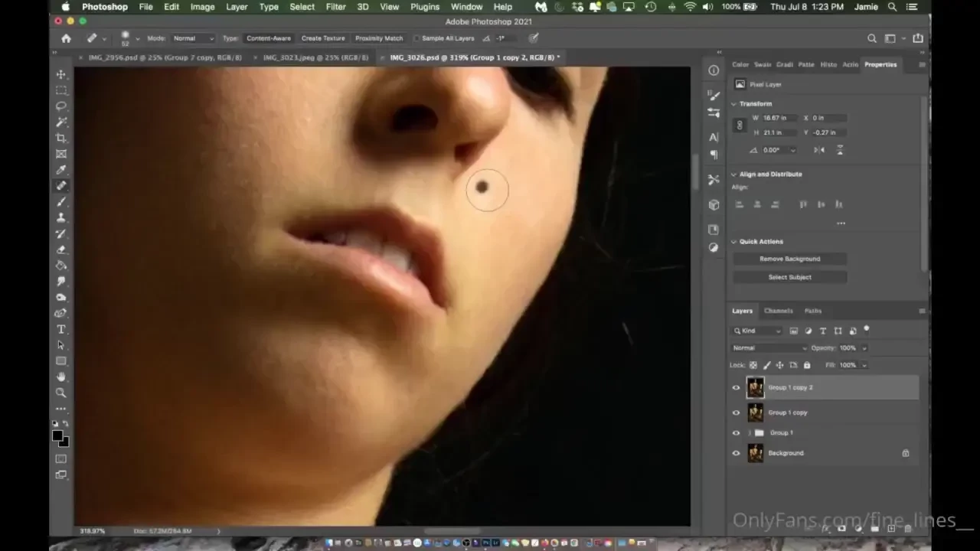Select the Eyedropper tool

coord(61,170)
